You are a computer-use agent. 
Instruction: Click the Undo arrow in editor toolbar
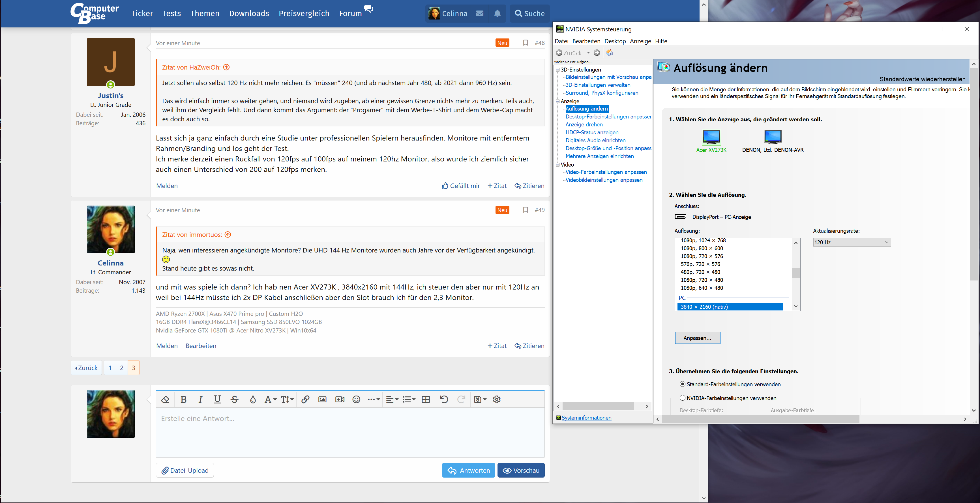[x=443, y=399]
